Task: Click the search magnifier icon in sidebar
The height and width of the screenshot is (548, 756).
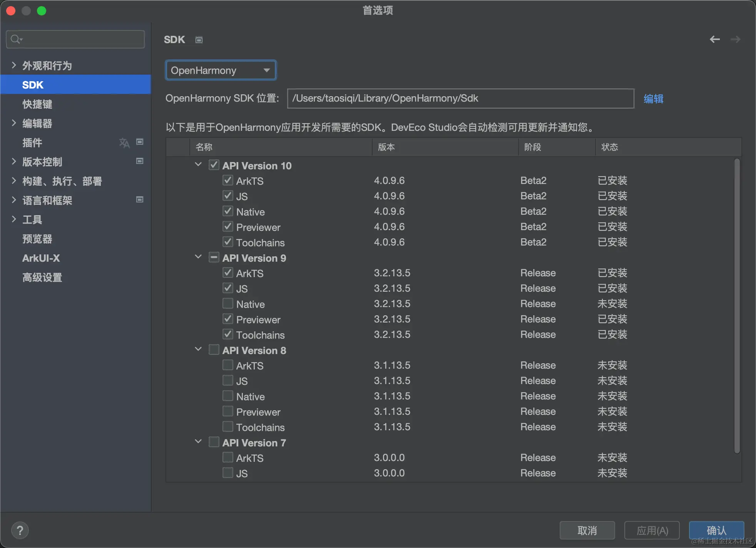Action: click(x=16, y=39)
